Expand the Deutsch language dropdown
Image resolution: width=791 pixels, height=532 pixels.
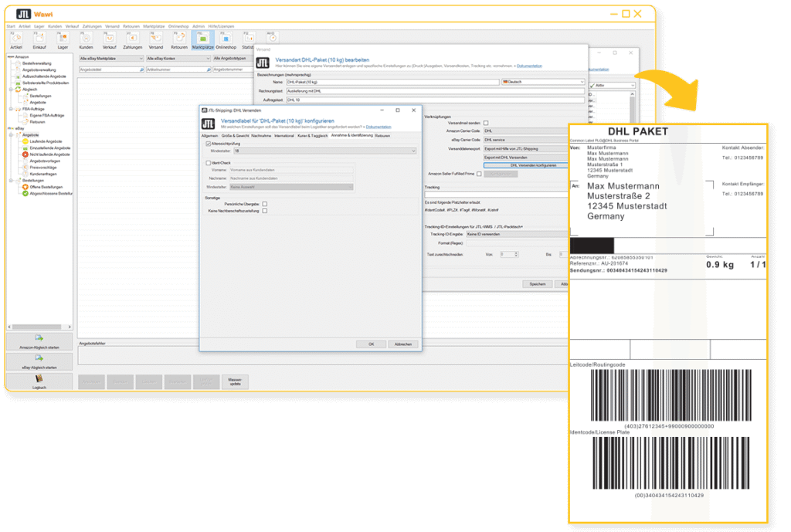coord(542,81)
